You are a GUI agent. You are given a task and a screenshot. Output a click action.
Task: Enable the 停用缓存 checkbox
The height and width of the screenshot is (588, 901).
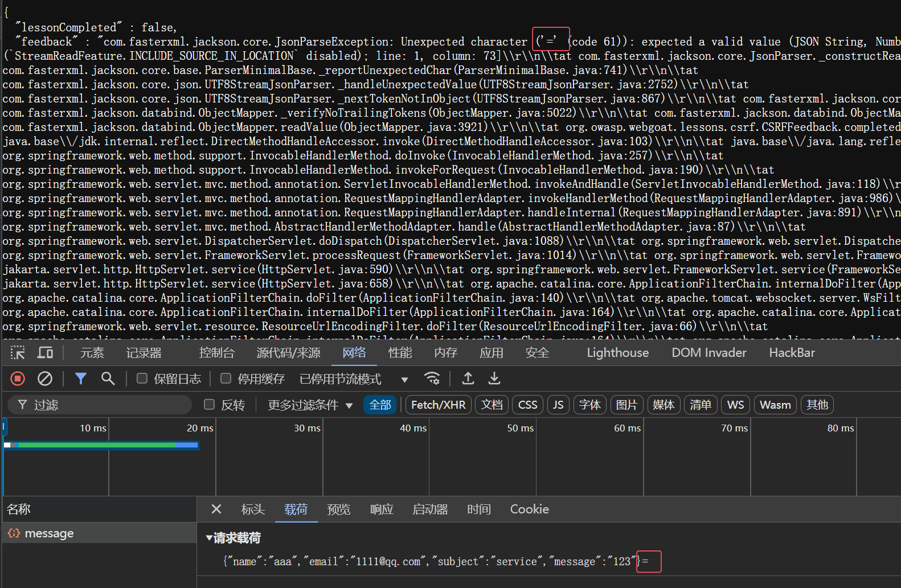click(x=226, y=379)
